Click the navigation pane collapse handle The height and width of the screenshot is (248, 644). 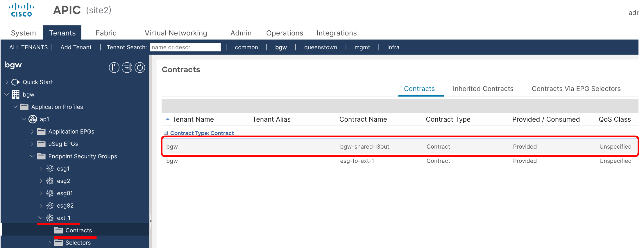pyautogui.click(x=151, y=221)
